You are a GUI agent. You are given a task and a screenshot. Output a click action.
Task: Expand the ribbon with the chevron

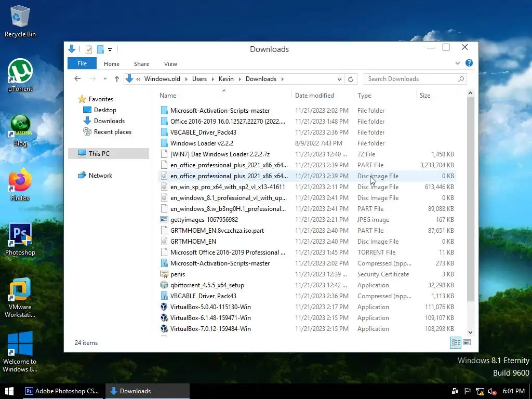pyautogui.click(x=458, y=63)
